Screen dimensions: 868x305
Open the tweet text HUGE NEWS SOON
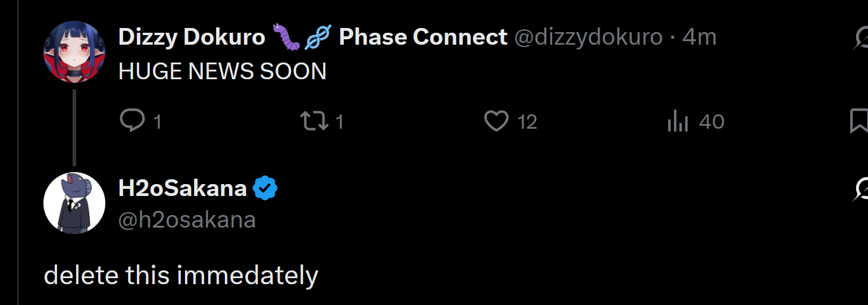pyautogui.click(x=223, y=71)
